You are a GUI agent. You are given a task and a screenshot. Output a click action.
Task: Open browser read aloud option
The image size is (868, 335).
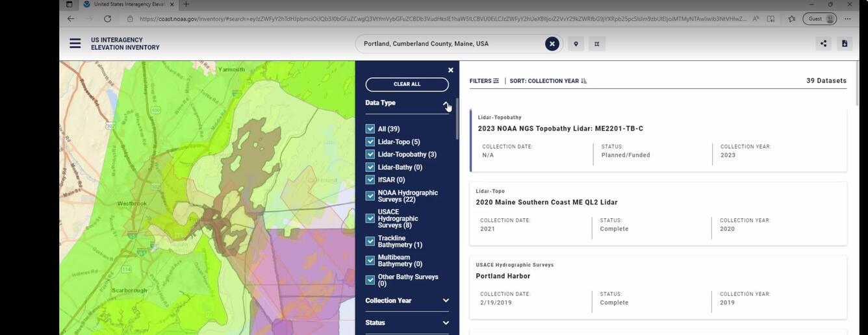[756, 19]
